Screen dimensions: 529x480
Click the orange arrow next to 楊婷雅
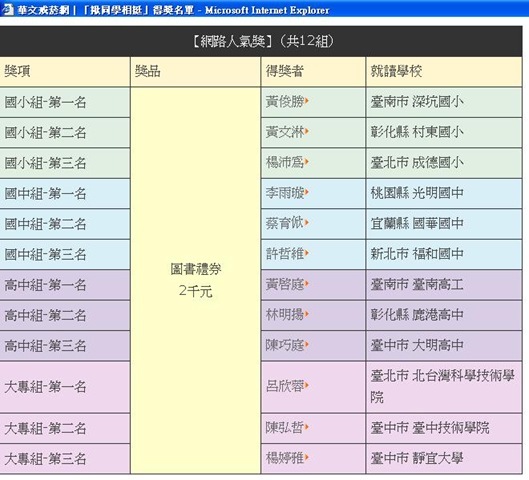[307, 457]
